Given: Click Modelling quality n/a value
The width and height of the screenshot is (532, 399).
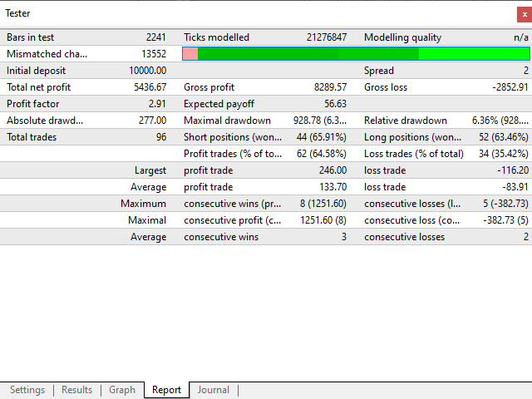Looking at the screenshot, I should pyautogui.click(x=521, y=37).
